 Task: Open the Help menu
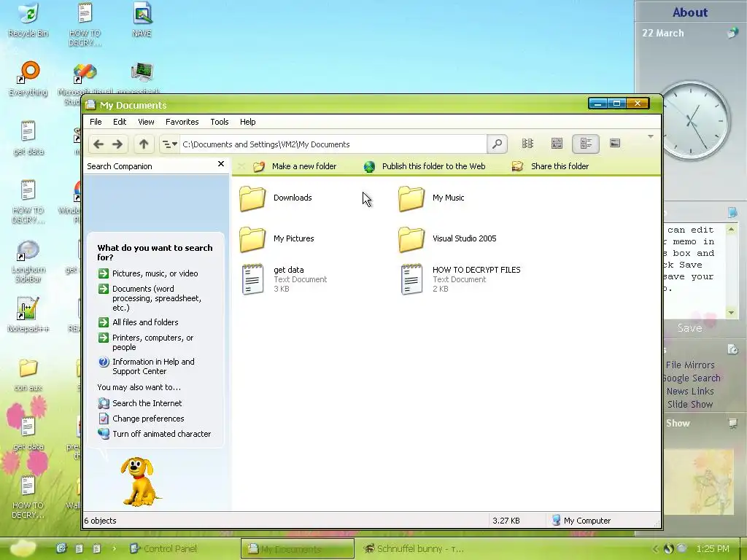coord(248,122)
